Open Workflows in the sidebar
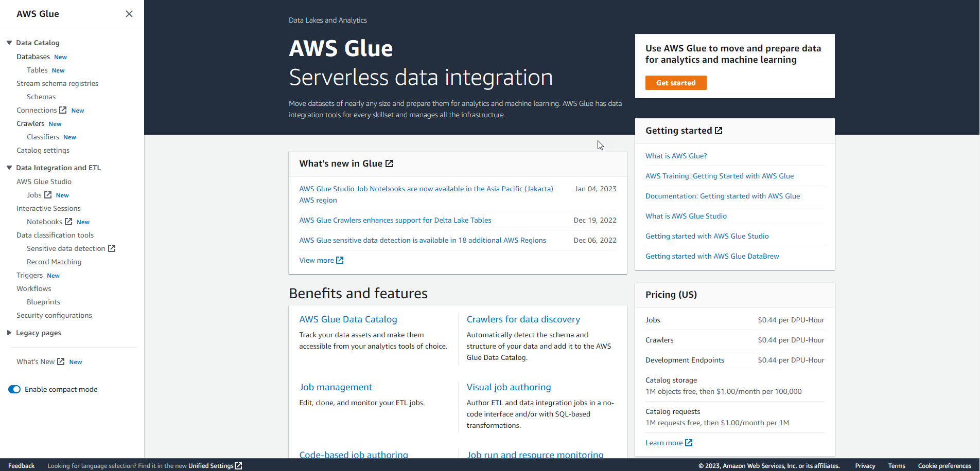 click(34, 288)
